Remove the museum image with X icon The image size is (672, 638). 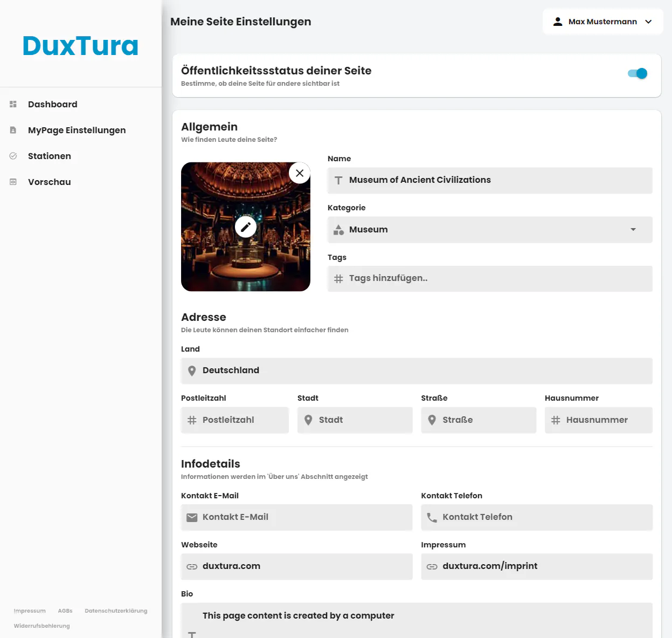click(300, 173)
